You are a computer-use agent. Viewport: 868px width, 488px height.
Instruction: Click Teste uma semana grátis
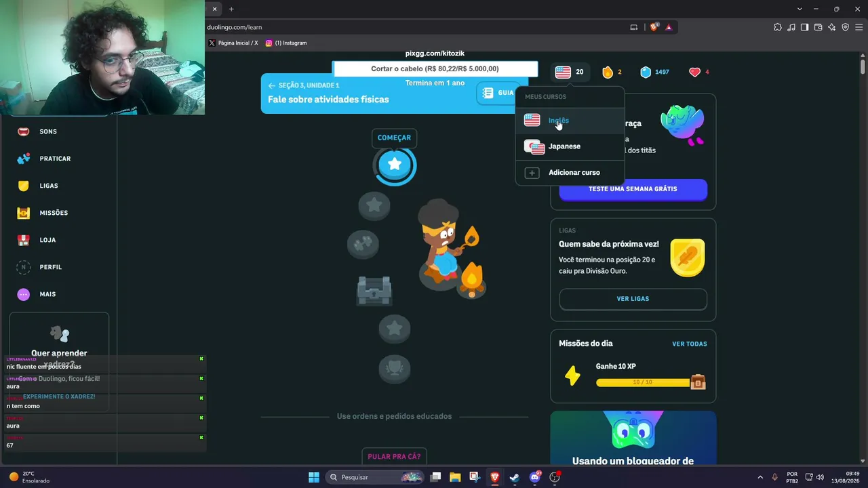pos(633,189)
